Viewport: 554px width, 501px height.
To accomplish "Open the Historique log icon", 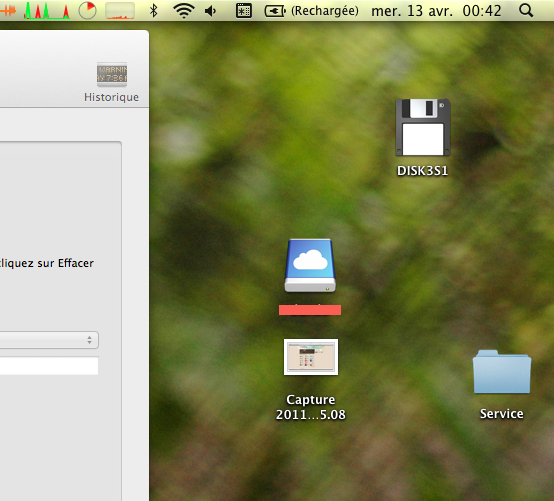I will (112, 74).
